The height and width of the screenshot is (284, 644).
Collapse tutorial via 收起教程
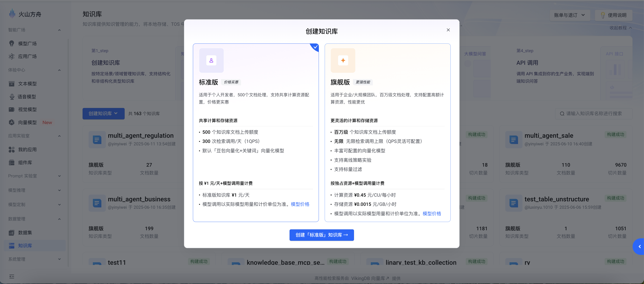point(621,28)
